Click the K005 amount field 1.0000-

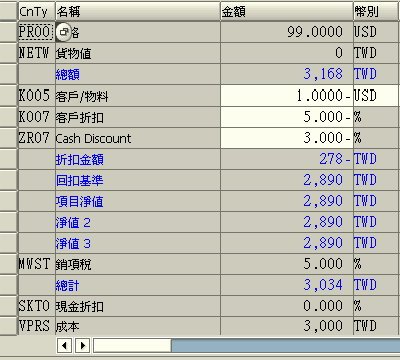tap(287, 96)
